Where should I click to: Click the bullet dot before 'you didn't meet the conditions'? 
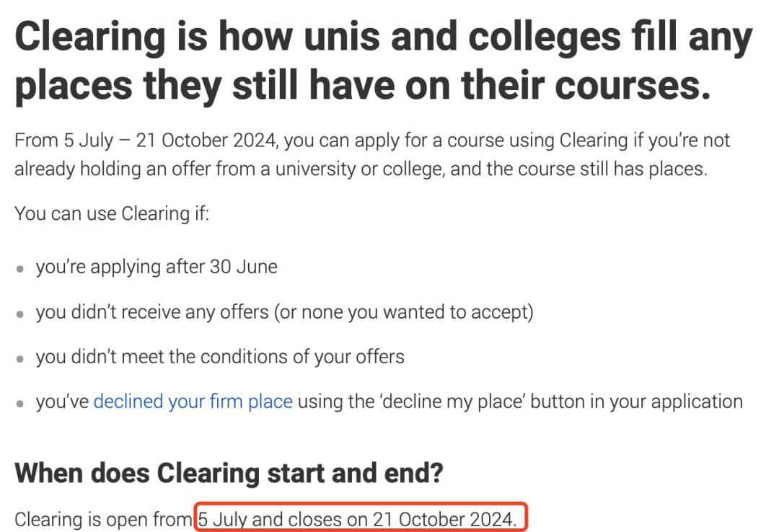20,359
